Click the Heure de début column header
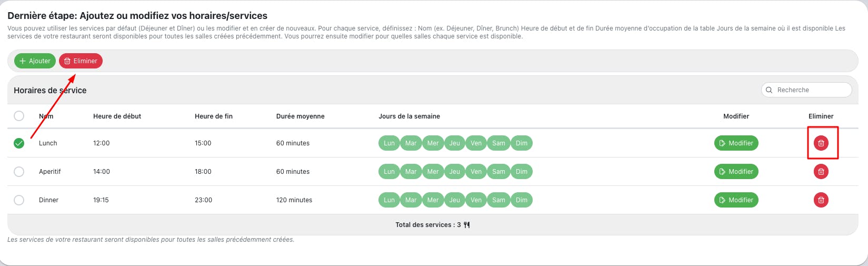Image resolution: width=868 pixels, height=266 pixels. [117, 116]
